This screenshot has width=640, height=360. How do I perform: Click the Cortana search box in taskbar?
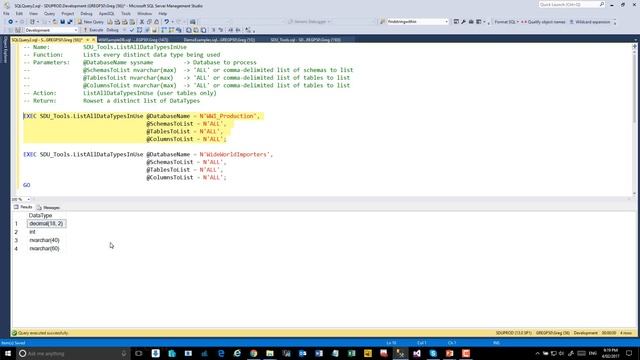73,353
